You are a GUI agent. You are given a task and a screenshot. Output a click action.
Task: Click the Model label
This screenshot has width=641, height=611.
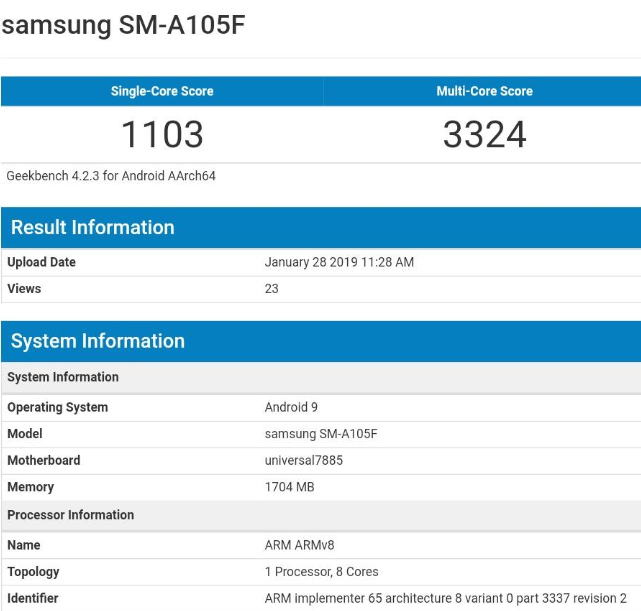click(25, 434)
